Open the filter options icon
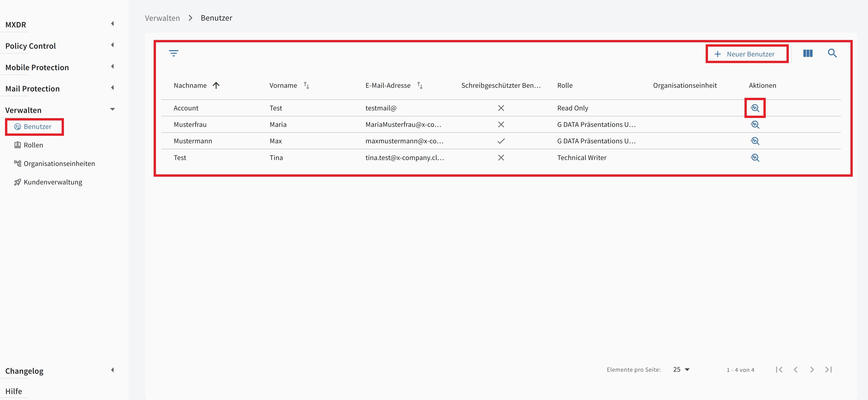868x400 pixels. 174,53
